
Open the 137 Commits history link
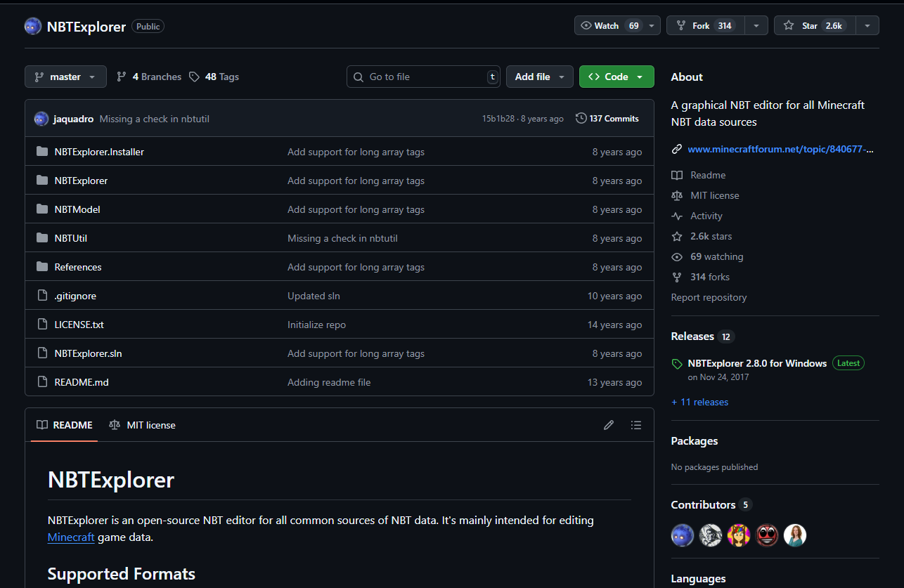pos(607,118)
